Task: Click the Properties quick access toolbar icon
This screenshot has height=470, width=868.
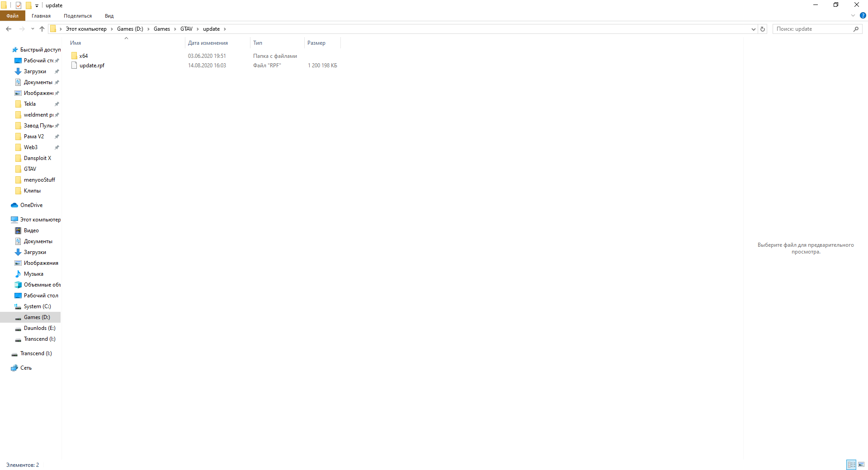Action: point(19,5)
